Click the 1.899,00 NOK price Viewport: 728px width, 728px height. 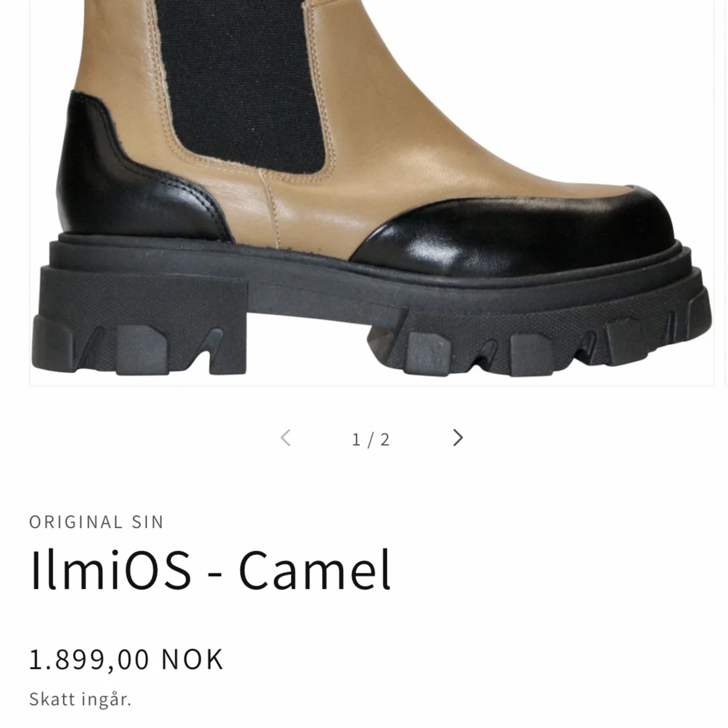pos(126,659)
